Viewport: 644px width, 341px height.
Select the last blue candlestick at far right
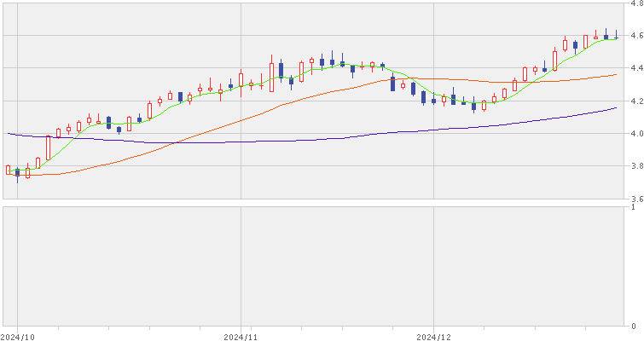pyautogui.click(x=616, y=37)
